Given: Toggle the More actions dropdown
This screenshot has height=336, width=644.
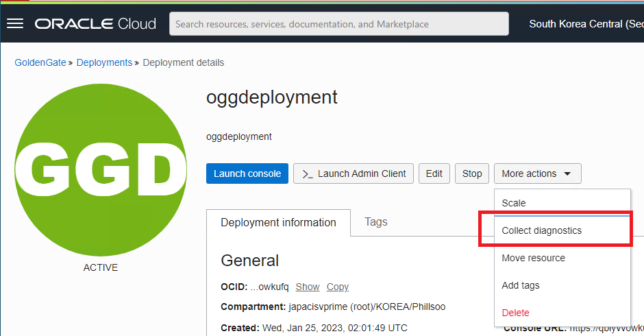Looking at the screenshot, I should click(x=537, y=173).
